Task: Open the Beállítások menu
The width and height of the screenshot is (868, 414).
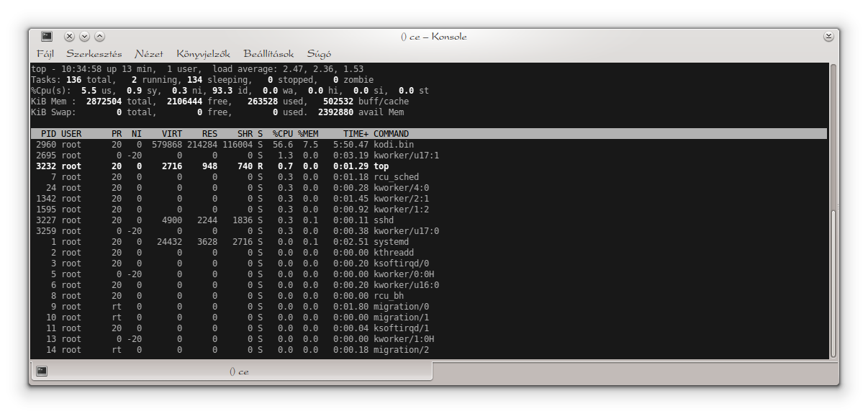Action: (x=268, y=54)
